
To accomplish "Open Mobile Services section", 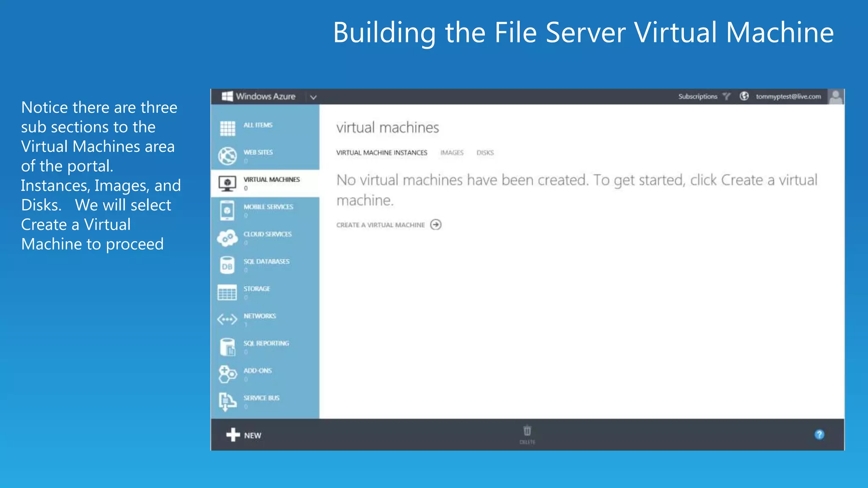I will (x=265, y=210).
